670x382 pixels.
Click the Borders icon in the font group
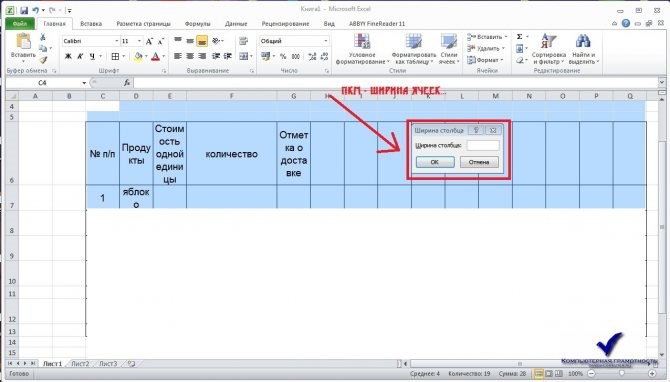(x=115, y=56)
